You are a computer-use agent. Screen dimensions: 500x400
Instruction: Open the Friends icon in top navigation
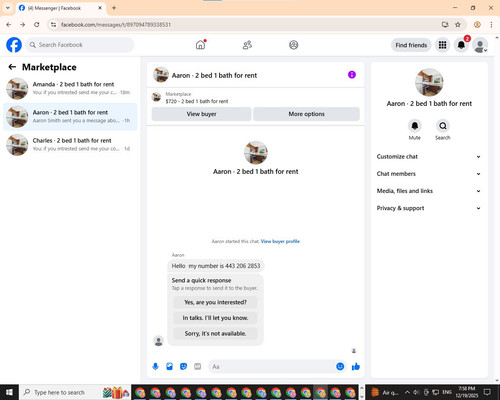[247, 45]
